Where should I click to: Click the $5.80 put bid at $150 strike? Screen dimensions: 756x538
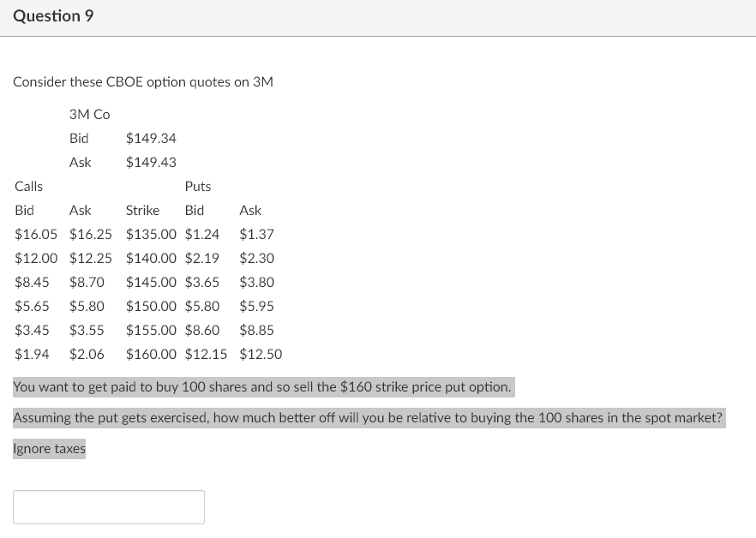(202, 306)
